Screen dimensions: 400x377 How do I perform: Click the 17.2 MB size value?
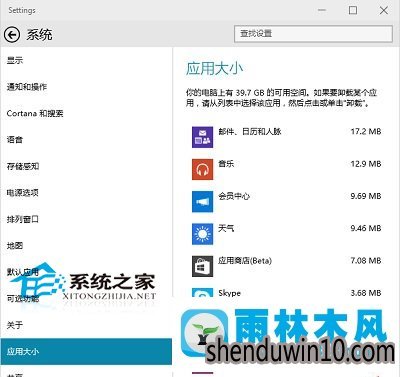click(366, 132)
